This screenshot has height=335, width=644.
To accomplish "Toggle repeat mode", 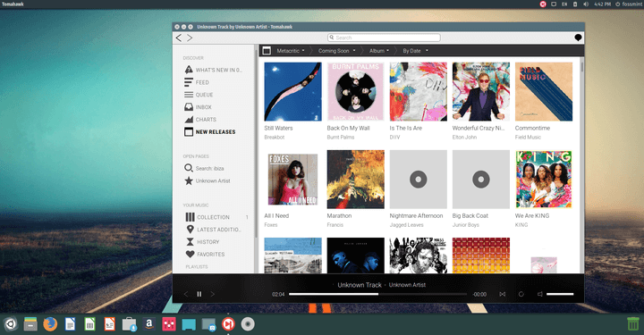I will [x=521, y=294].
